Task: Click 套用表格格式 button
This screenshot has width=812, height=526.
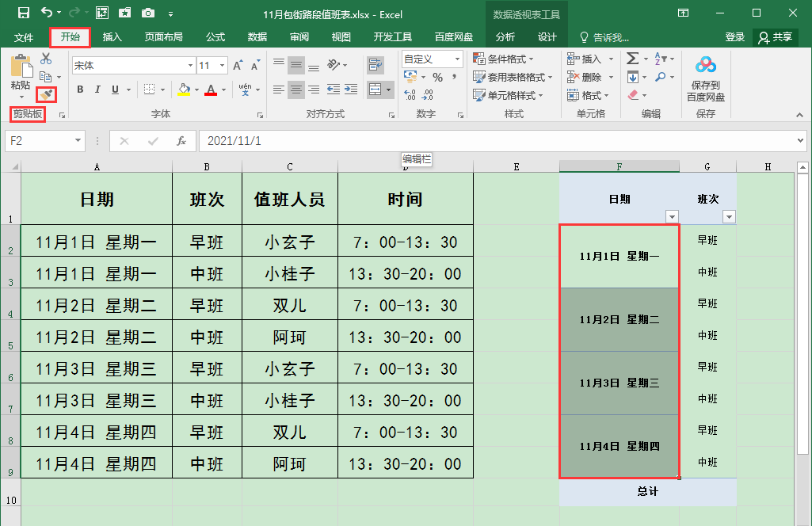Action: 513,77
